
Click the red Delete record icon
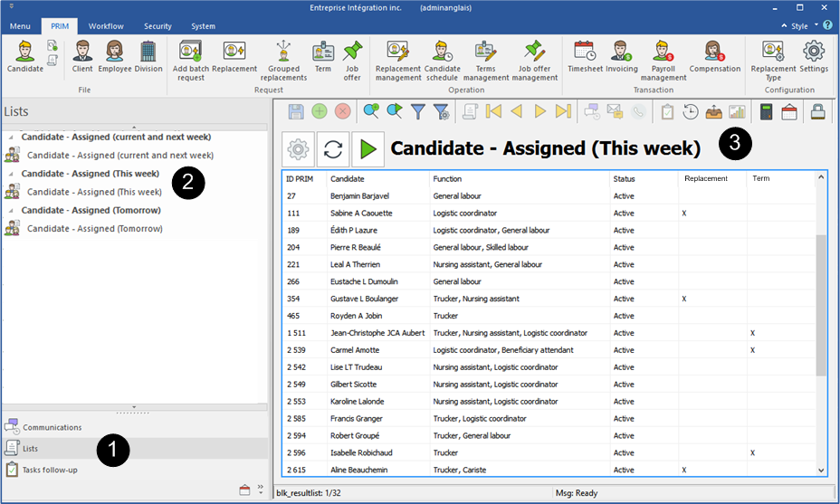click(343, 111)
